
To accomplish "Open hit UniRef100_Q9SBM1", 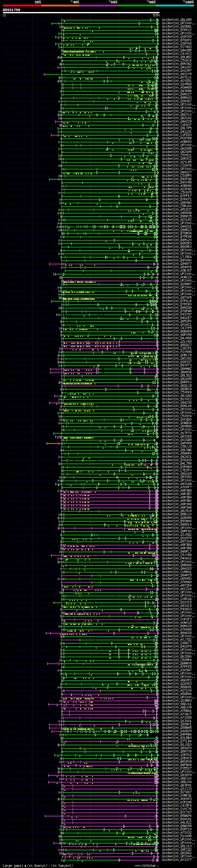I will click(177, 26).
